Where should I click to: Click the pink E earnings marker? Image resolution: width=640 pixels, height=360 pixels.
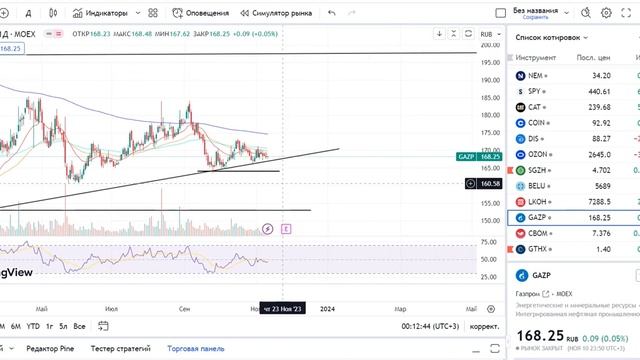(x=286, y=229)
